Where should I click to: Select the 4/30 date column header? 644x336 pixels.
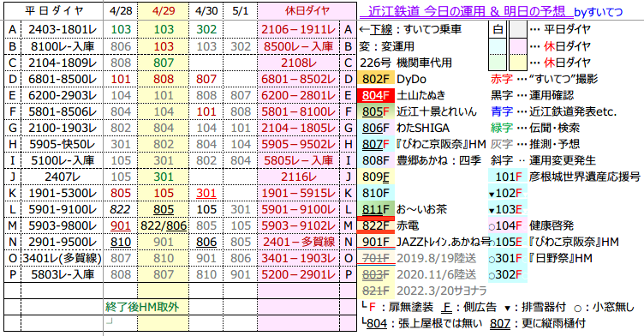point(206,11)
